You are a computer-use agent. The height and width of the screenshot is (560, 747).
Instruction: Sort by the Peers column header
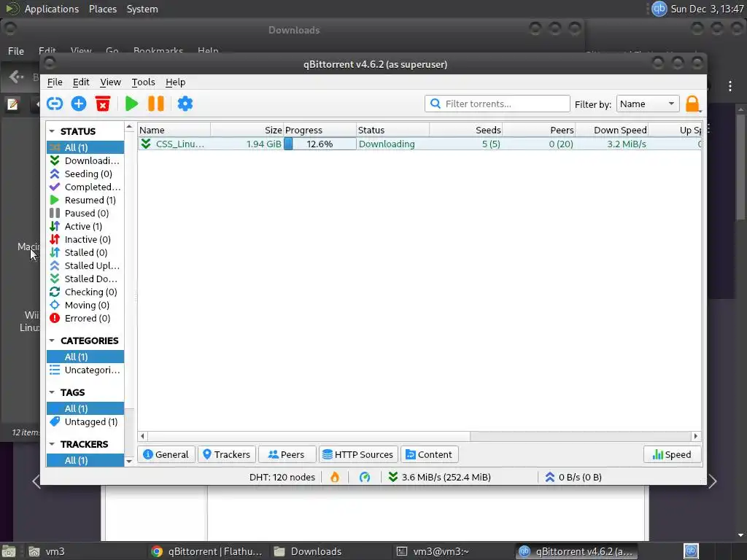click(539, 130)
